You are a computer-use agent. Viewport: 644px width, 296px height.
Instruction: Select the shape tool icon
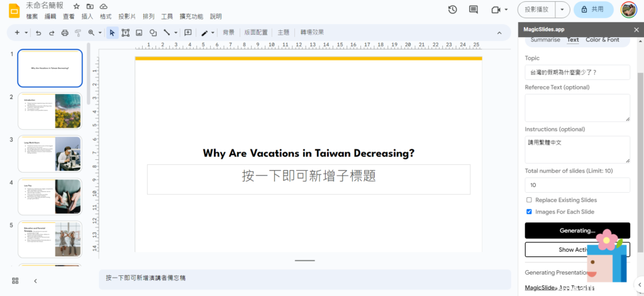(x=153, y=33)
